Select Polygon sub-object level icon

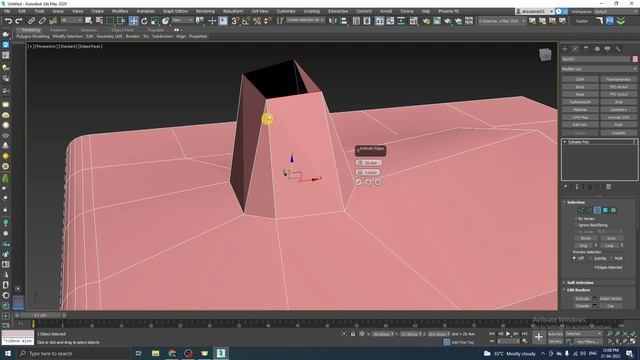click(x=605, y=210)
